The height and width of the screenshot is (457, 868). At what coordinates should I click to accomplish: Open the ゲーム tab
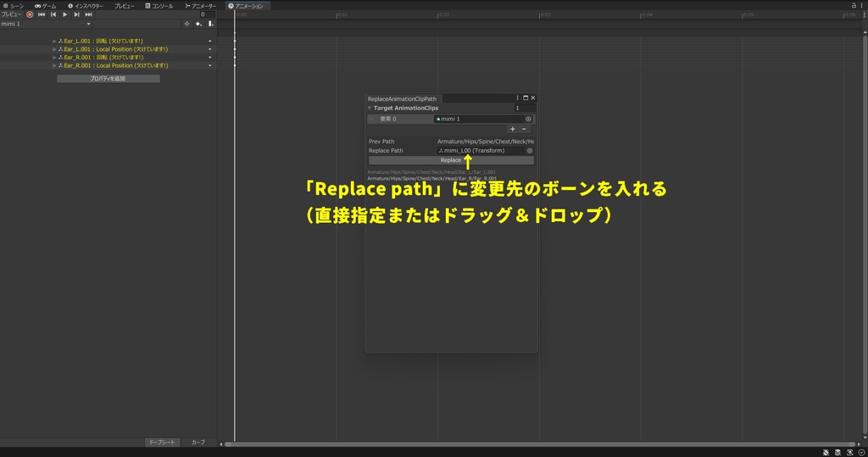tap(46, 6)
